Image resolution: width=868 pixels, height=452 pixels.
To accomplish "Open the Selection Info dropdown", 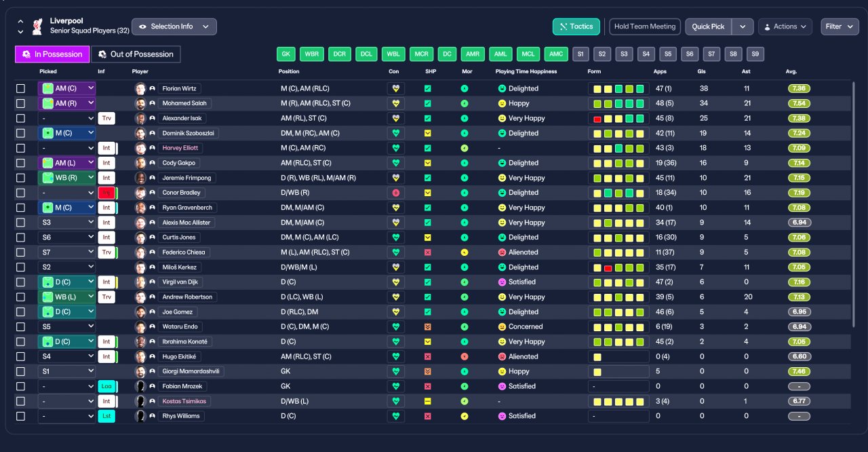I will (174, 26).
